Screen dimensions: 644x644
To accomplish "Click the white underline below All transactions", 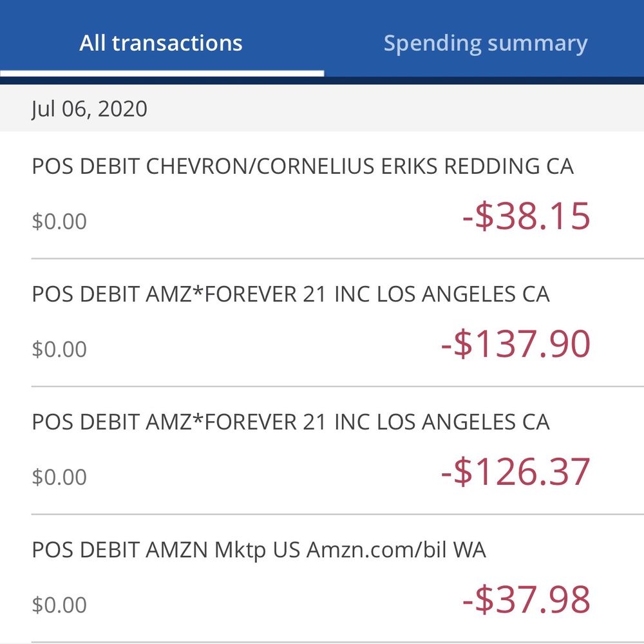I will 162,73.
